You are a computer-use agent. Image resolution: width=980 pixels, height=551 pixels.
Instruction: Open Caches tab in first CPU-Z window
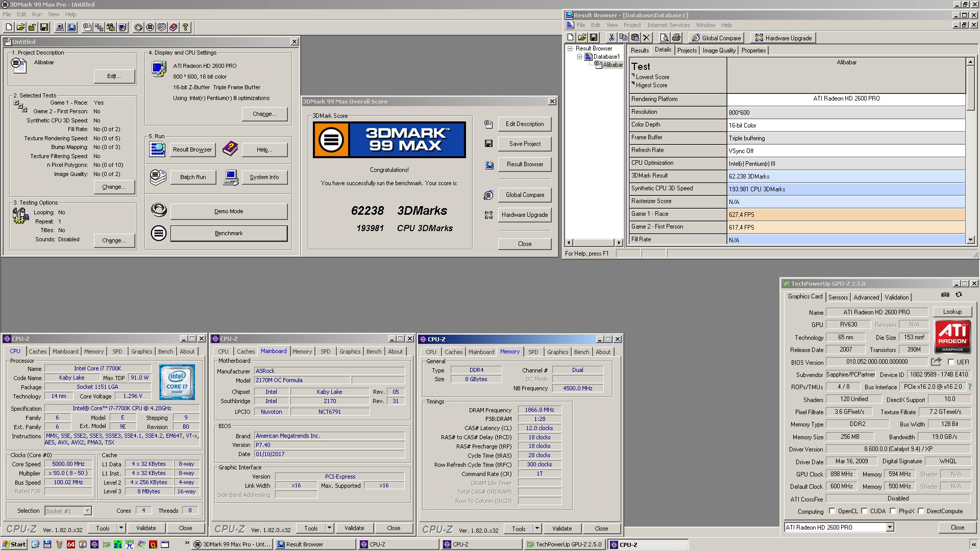37,352
